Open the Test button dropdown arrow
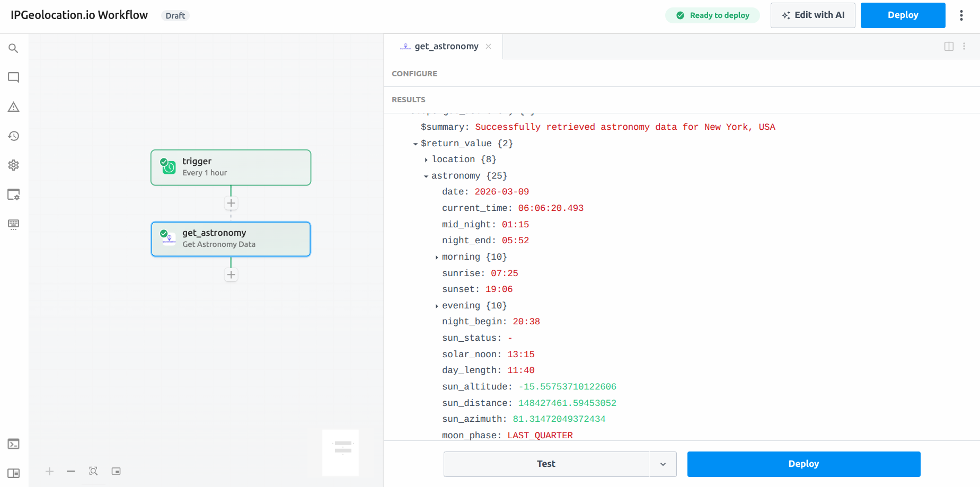 [663, 464]
